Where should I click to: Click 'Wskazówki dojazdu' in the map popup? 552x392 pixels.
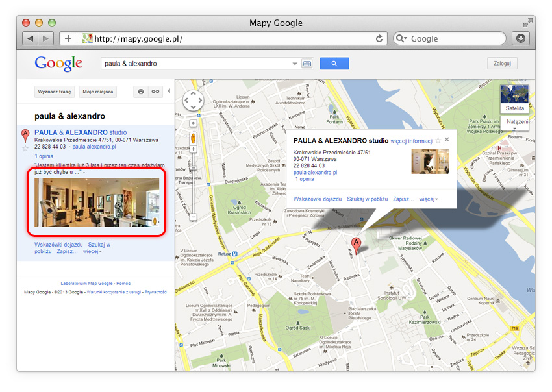click(x=318, y=199)
